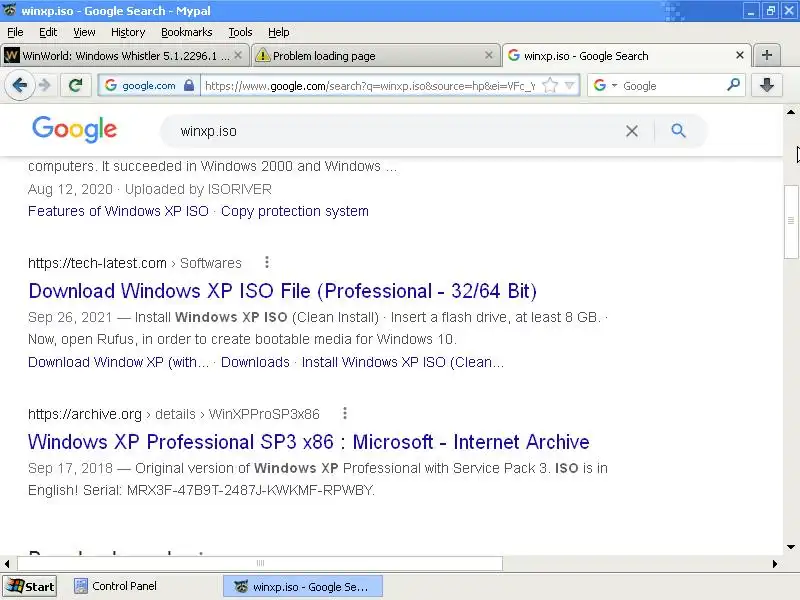
Task: Open the Copy protection system link
Action: point(295,211)
